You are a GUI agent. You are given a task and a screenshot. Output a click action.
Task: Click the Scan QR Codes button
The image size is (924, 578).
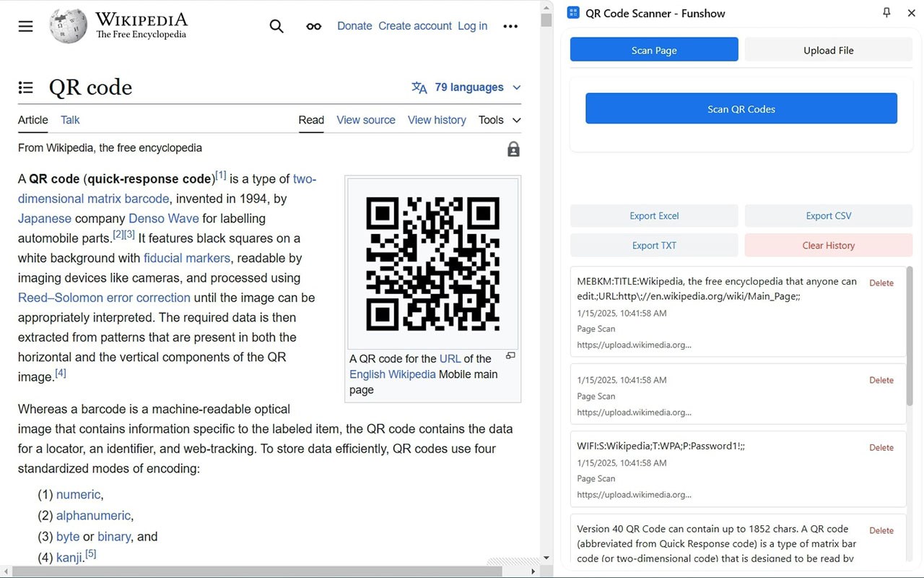tap(741, 108)
